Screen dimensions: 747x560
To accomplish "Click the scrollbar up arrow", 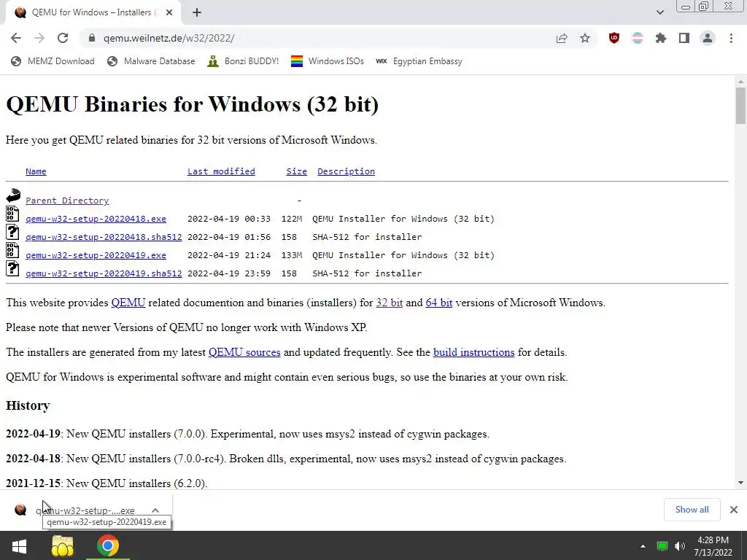I will click(x=740, y=82).
